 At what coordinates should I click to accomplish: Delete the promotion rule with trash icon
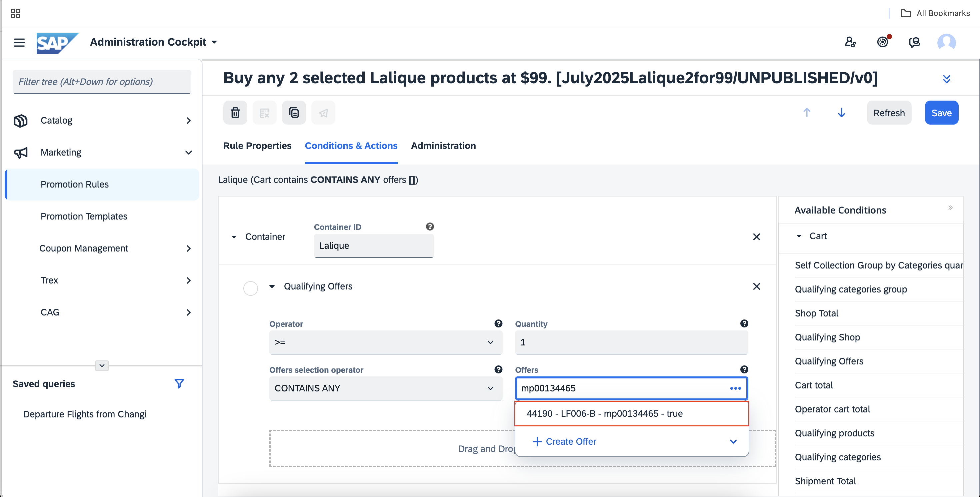(x=235, y=113)
